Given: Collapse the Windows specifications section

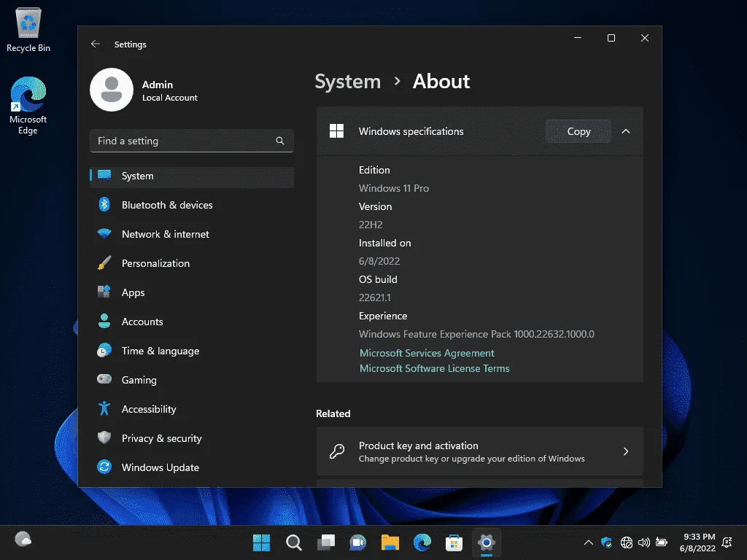Looking at the screenshot, I should coord(626,131).
